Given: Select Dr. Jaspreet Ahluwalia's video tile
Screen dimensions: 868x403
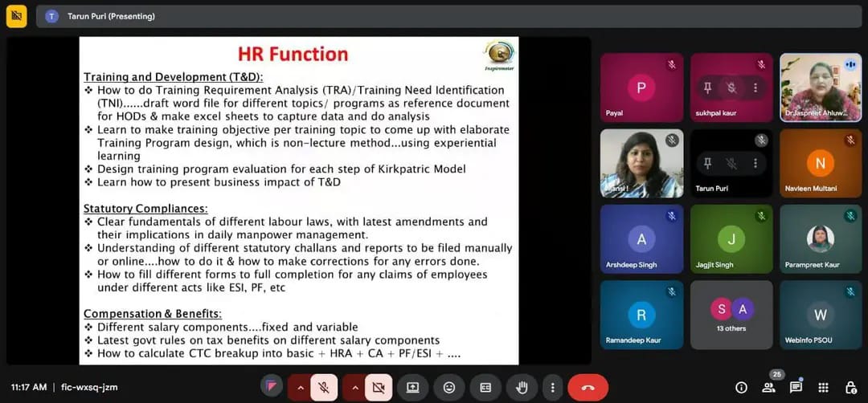Looking at the screenshot, I should 820,87.
